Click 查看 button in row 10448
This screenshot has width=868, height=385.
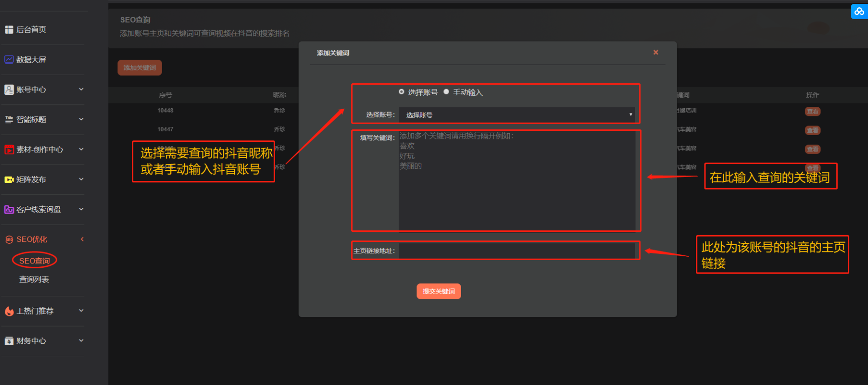point(812,111)
